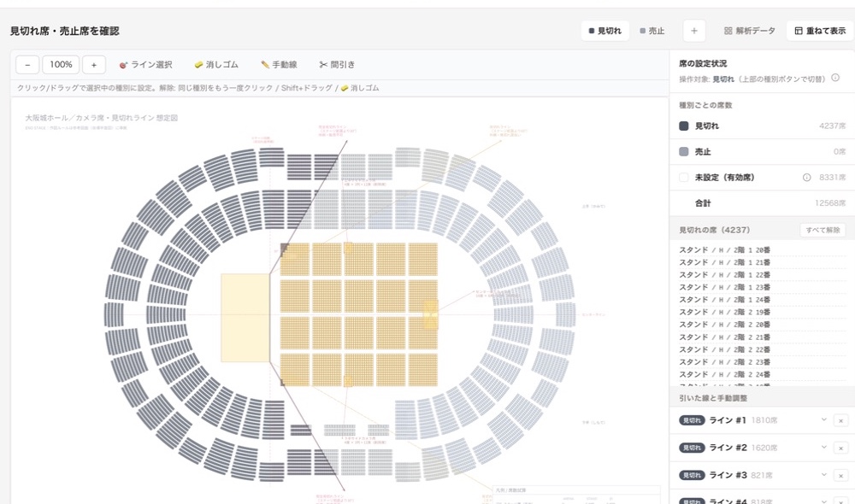Toggle the 売止 seat type button
Image resolution: width=855 pixels, height=504 pixels.
(x=652, y=31)
